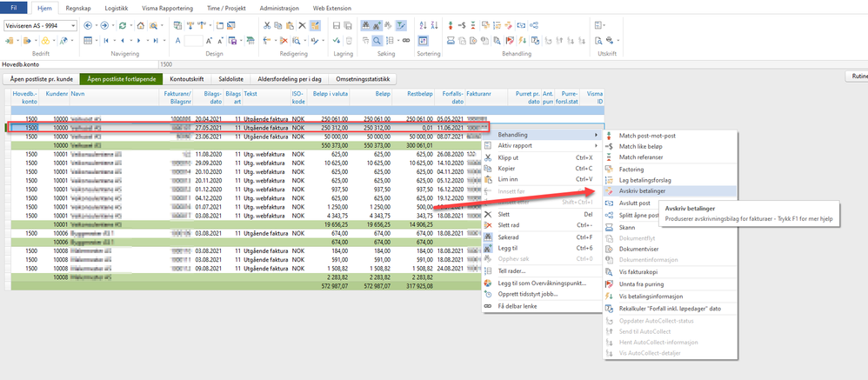The image size is (868, 380).
Task: Click the 4 343,75 Beløp cell
Action: coord(371,215)
